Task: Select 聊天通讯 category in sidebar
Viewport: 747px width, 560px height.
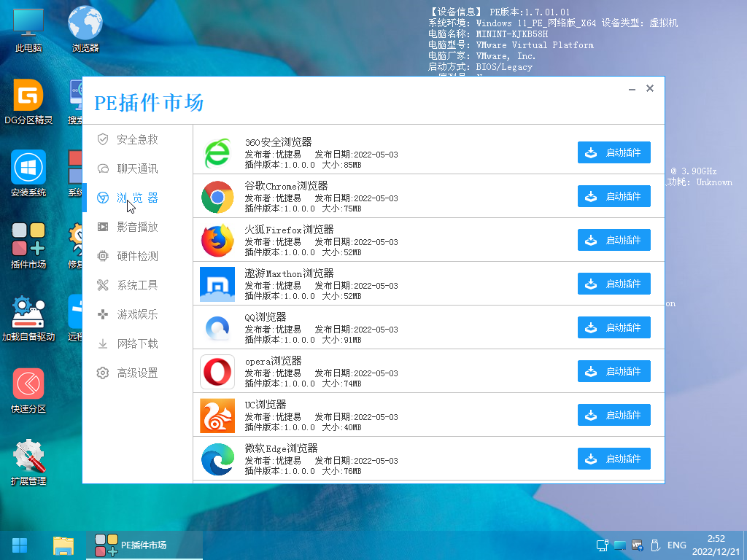Action: click(x=137, y=168)
